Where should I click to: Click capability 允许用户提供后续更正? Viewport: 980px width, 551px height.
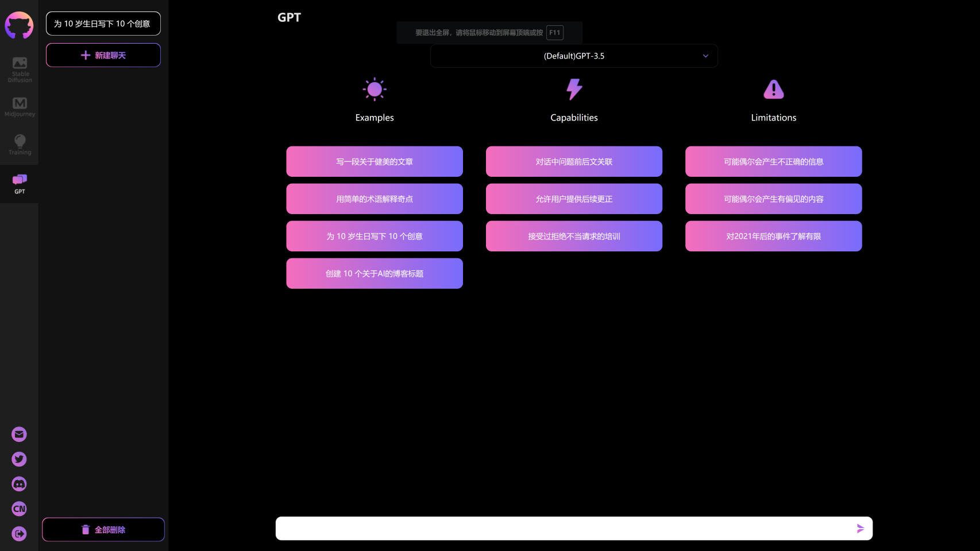(574, 199)
